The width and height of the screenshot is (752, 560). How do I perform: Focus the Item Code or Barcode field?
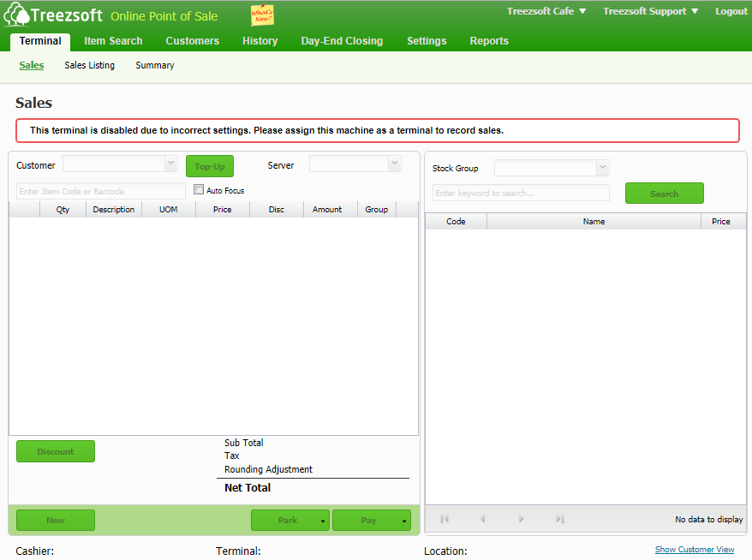101,191
